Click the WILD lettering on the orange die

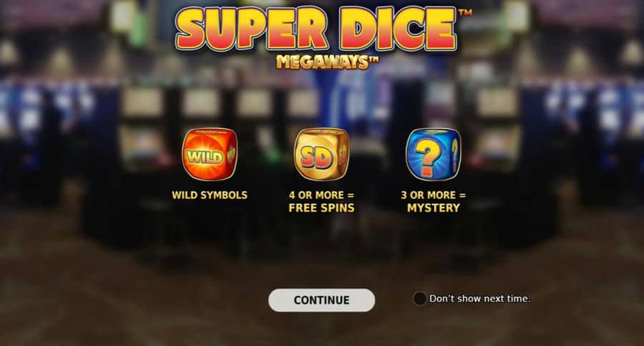[205, 157]
